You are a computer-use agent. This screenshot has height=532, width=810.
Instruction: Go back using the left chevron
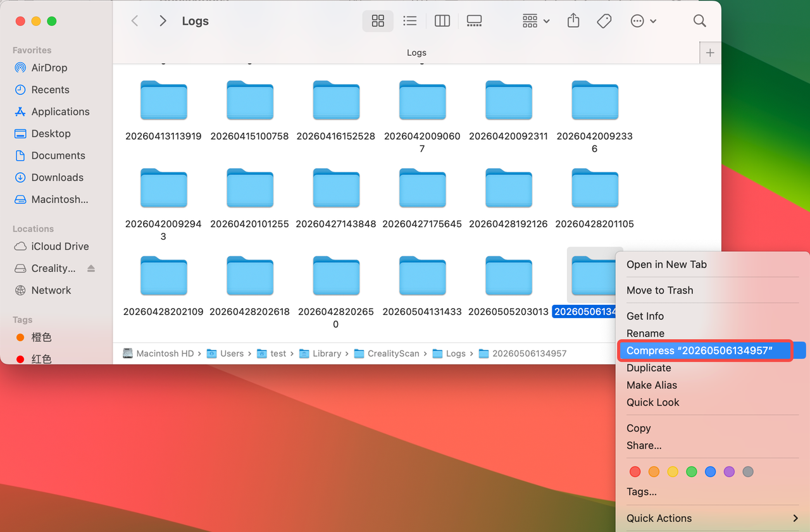coord(135,21)
